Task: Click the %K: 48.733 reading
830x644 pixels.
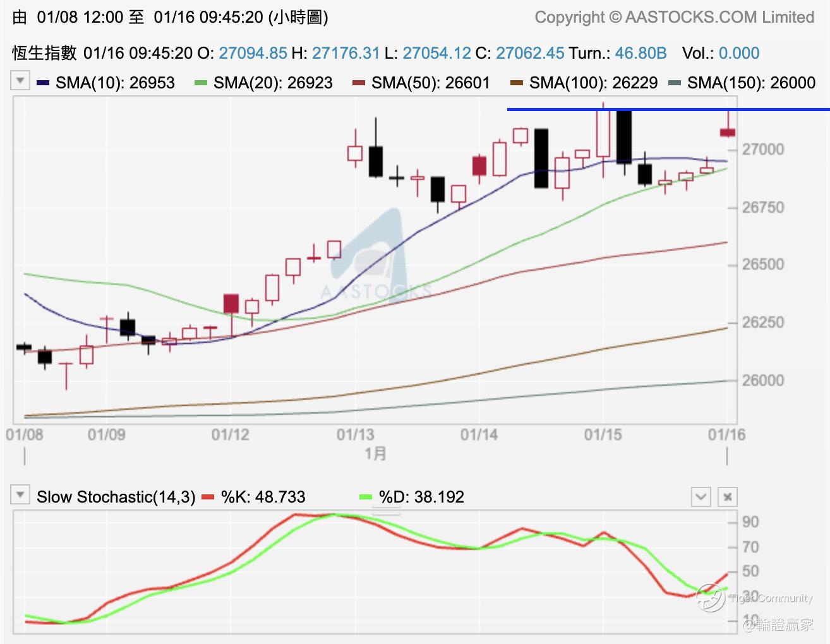Action: tap(263, 497)
